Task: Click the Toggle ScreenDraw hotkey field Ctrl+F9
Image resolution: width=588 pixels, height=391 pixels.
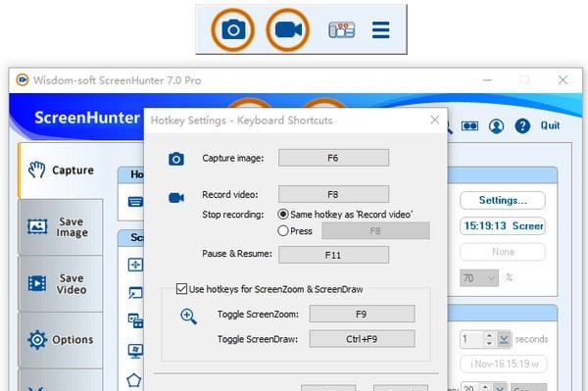Action: click(x=362, y=339)
